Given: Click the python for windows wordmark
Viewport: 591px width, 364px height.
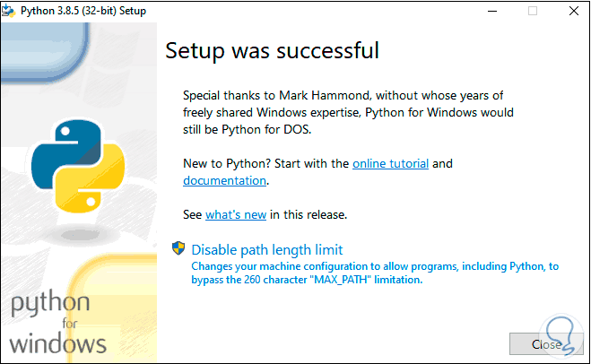Looking at the screenshot, I should pyautogui.click(x=58, y=323).
